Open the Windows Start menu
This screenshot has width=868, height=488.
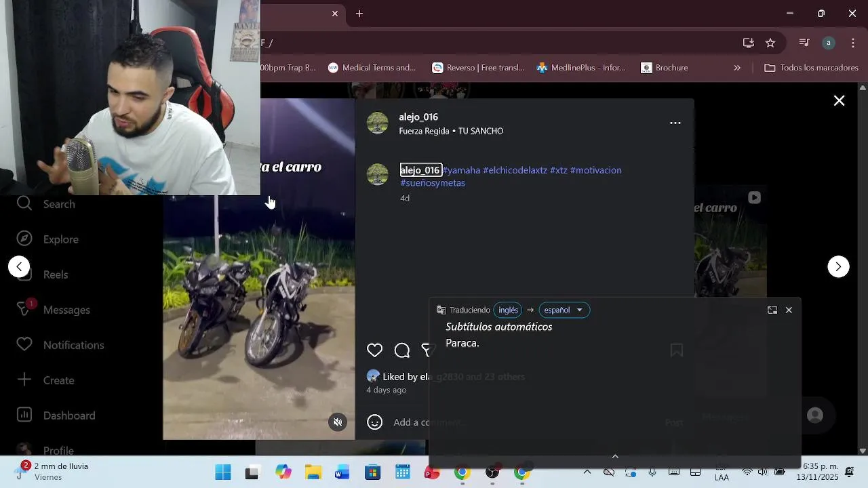(x=222, y=472)
